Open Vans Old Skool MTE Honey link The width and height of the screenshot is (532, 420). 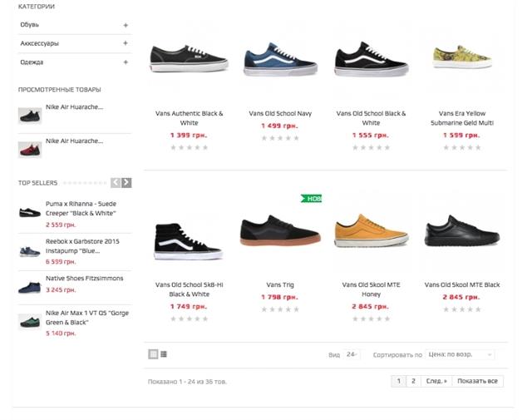click(370, 289)
